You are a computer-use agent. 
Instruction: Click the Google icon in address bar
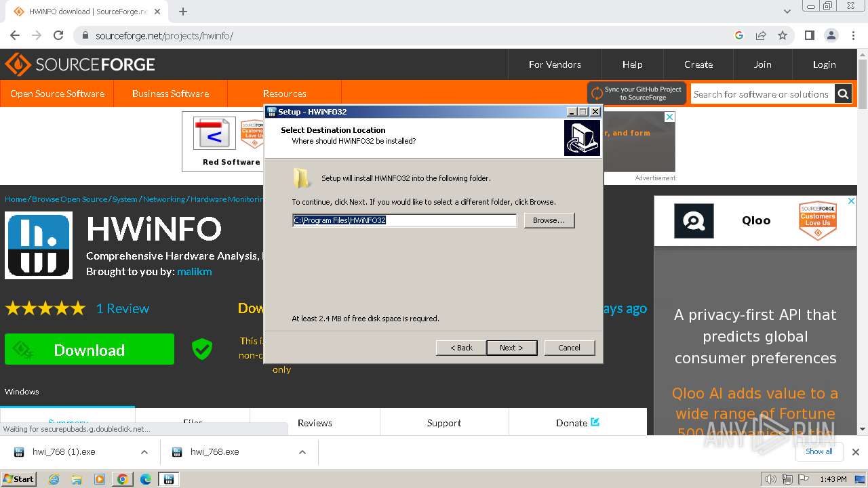point(739,35)
